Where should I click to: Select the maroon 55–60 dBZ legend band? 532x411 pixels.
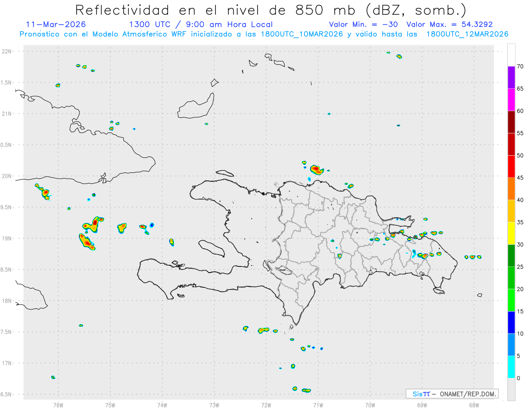click(x=511, y=122)
